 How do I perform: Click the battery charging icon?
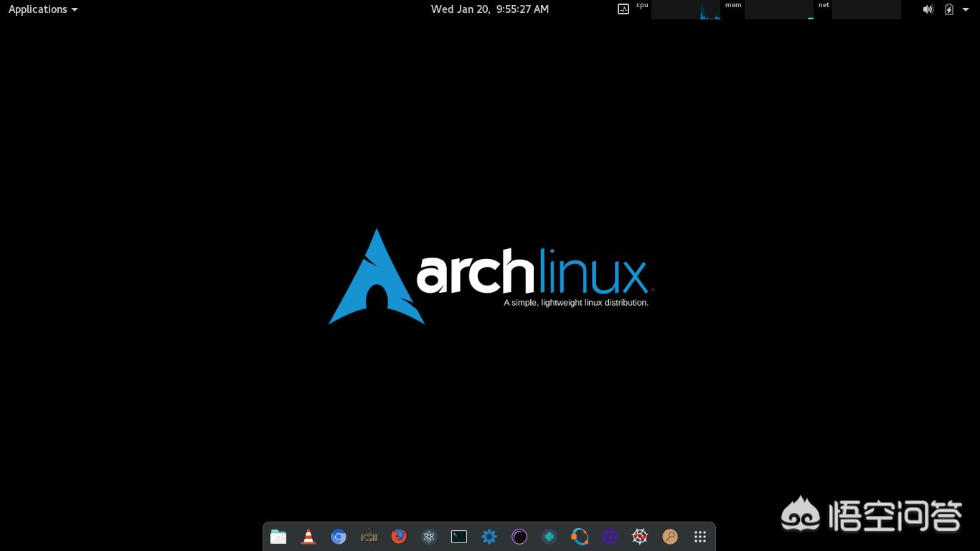949,9
